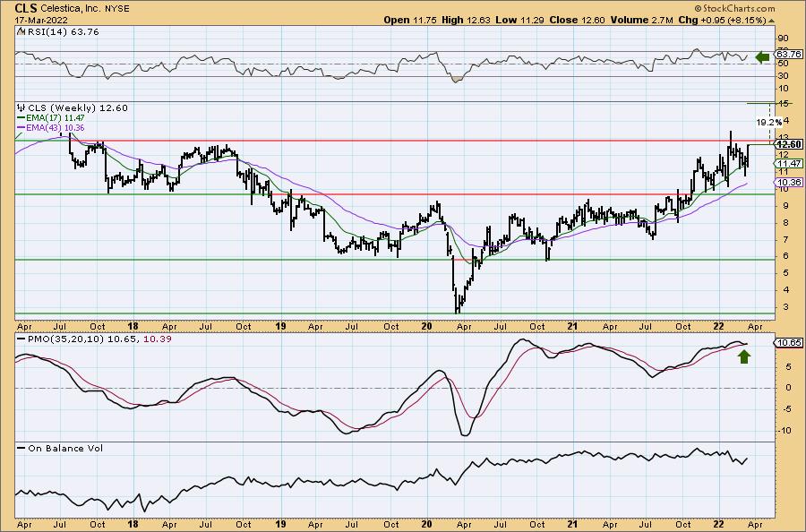Viewport: 806px width, 532px height.
Task: Click the RSI indicator icon beside RSI(14)
Action: pos(20,32)
